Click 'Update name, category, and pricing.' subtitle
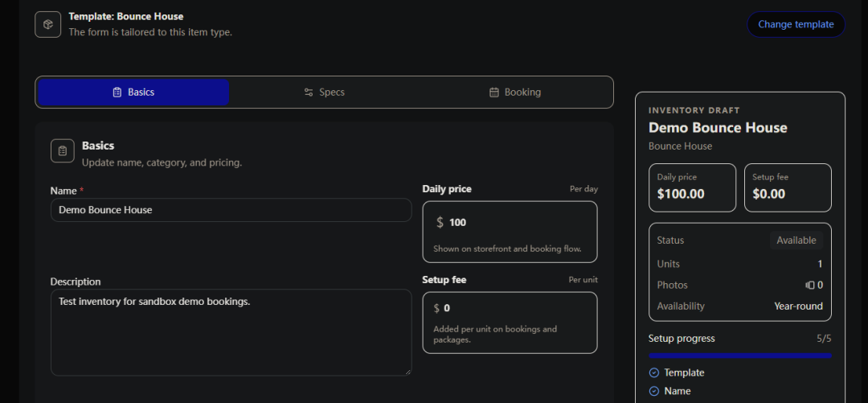The image size is (868, 403). point(162,163)
